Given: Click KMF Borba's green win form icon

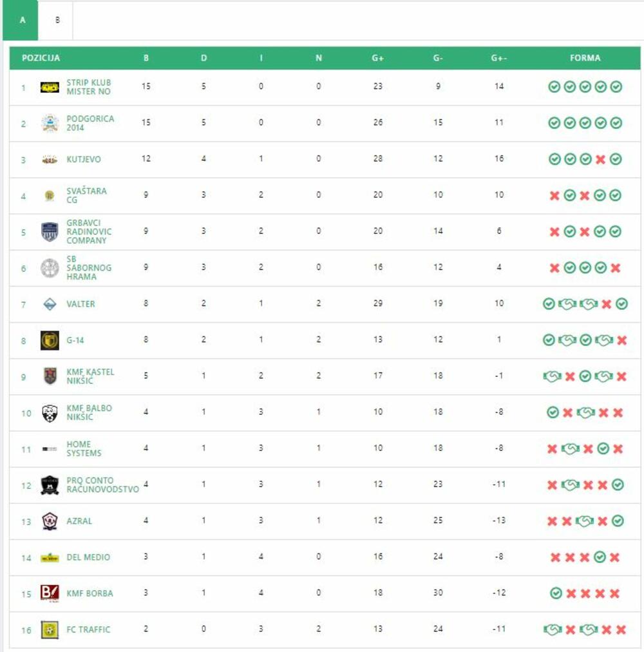Looking at the screenshot, I should (x=556, y=593).
